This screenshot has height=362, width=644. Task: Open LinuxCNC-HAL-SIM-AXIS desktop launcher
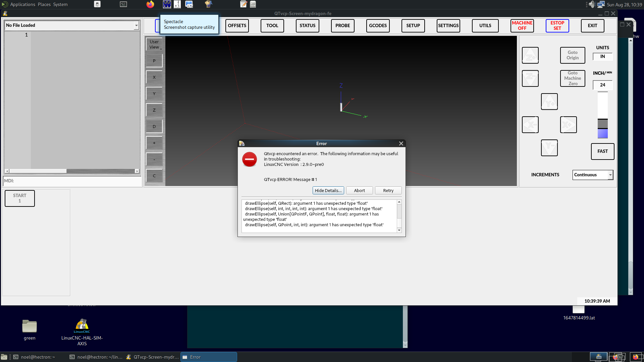(x=82, y=332)
